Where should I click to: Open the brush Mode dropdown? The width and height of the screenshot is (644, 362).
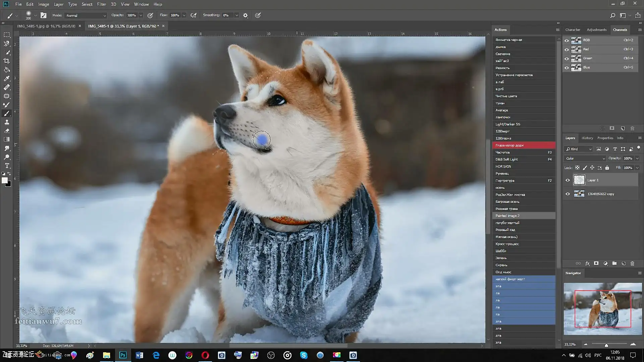pos(86,15)
